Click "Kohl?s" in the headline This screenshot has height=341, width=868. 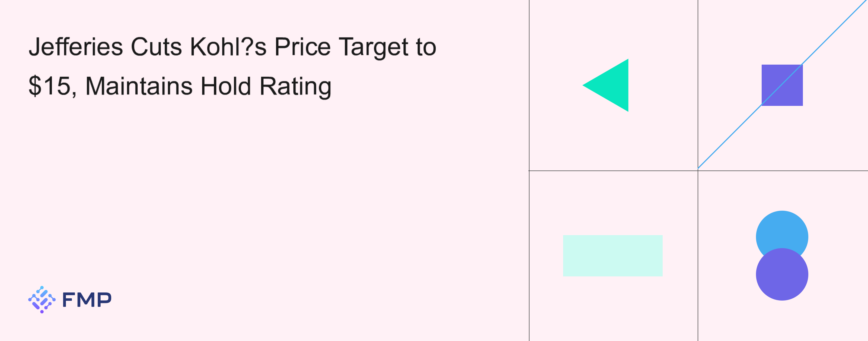[x=228, y=47]
